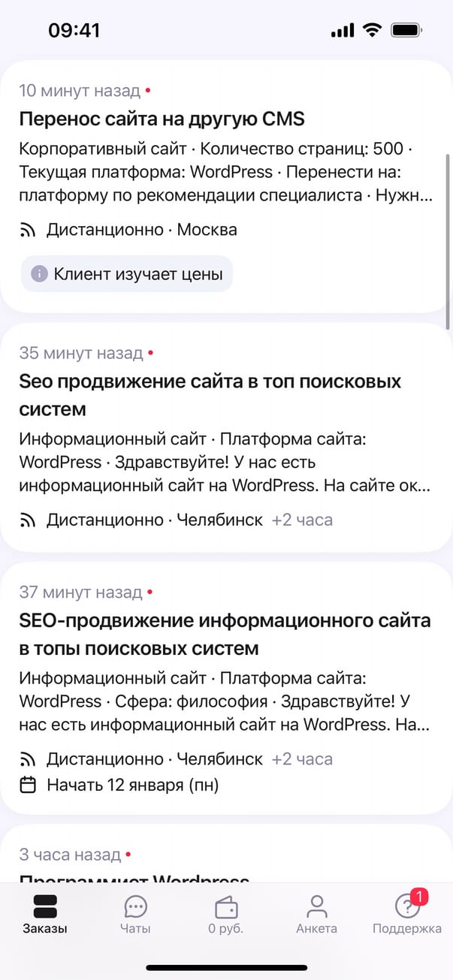Tap the Клиент изучает цены badge
Viewport: 453px width, 980px height.
127,274
